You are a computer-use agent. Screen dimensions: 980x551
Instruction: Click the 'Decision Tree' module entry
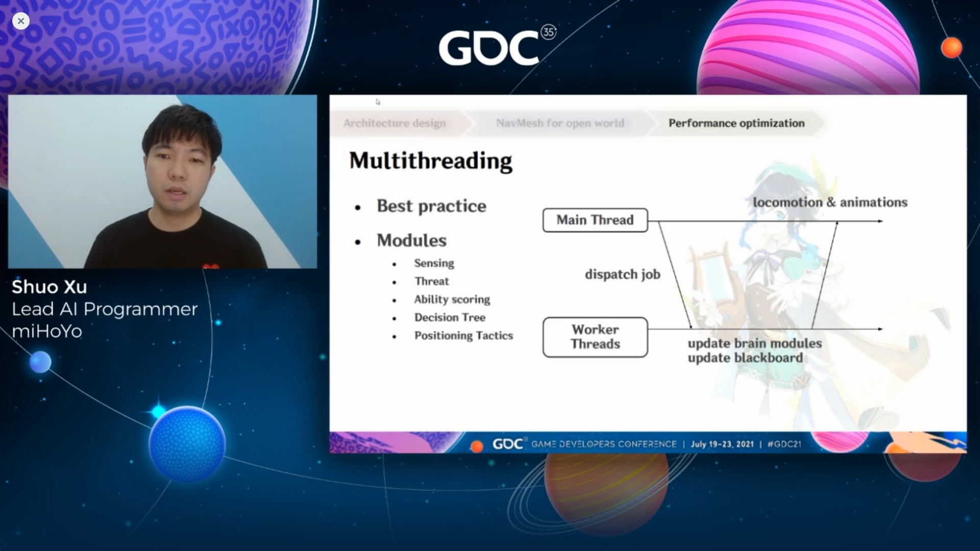click(450, 317)
